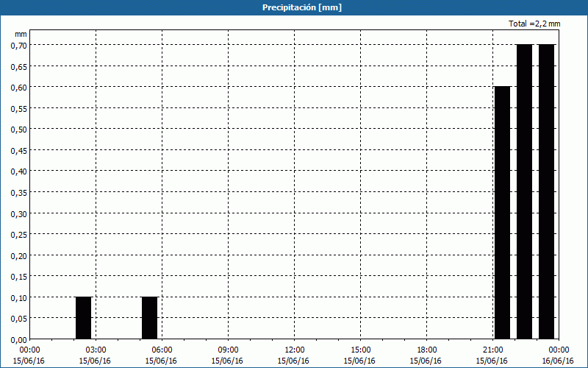The image size is (588, 368).
Task: Click the 0,55 y-axis value
Action: click(x=19, y=108)
